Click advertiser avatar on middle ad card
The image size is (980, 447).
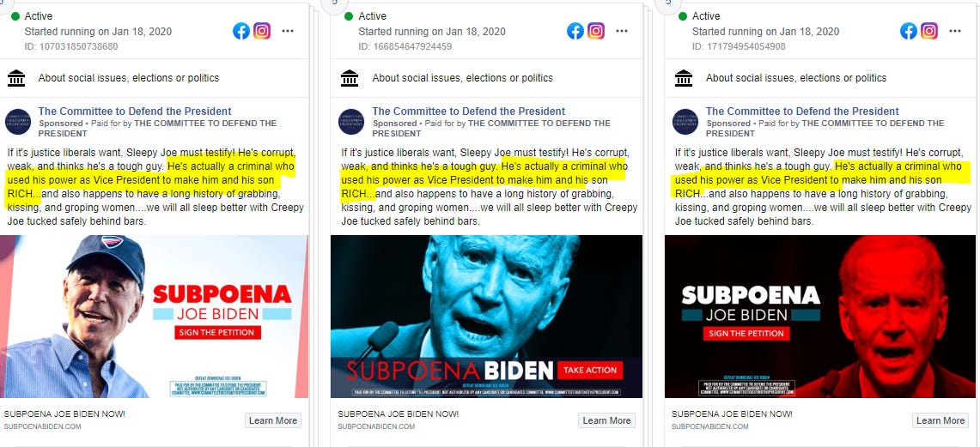351,122
